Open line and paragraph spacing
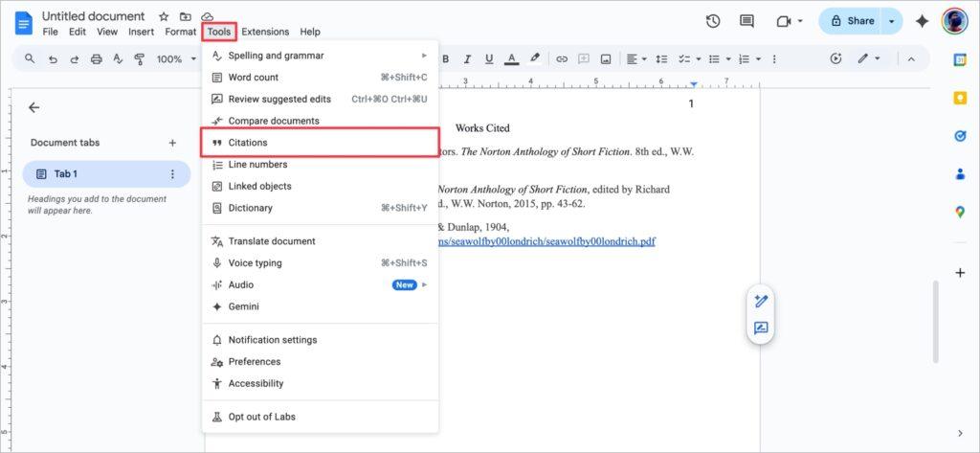This screenshot has width=980, height=453. [x=661, y=58]
